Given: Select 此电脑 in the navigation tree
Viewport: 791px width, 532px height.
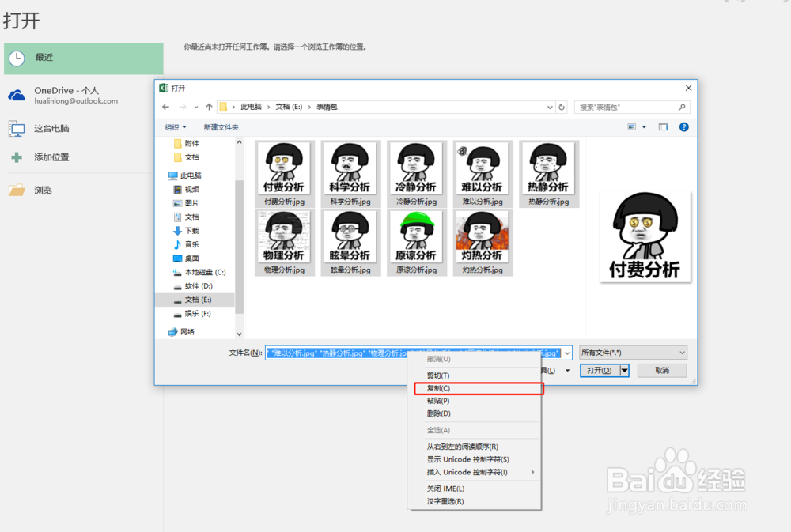Looking at the screenshot, I should click(x=184, y=175).
